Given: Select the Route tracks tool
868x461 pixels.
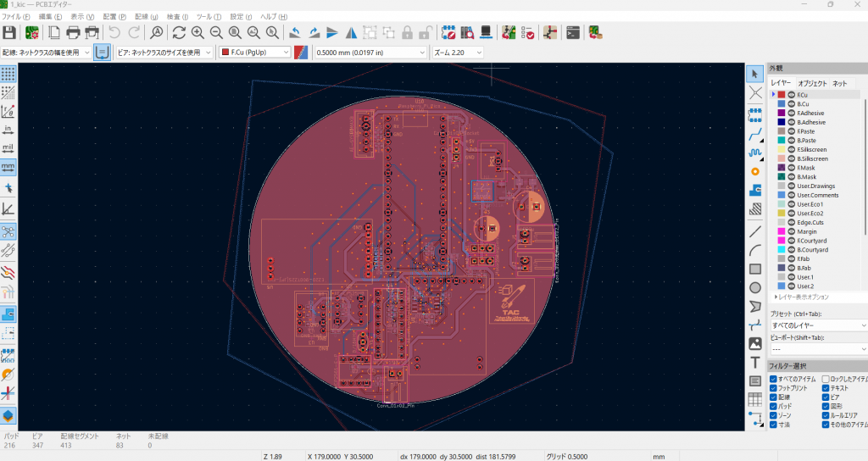Looking at the screenshot, I should 754,134.
